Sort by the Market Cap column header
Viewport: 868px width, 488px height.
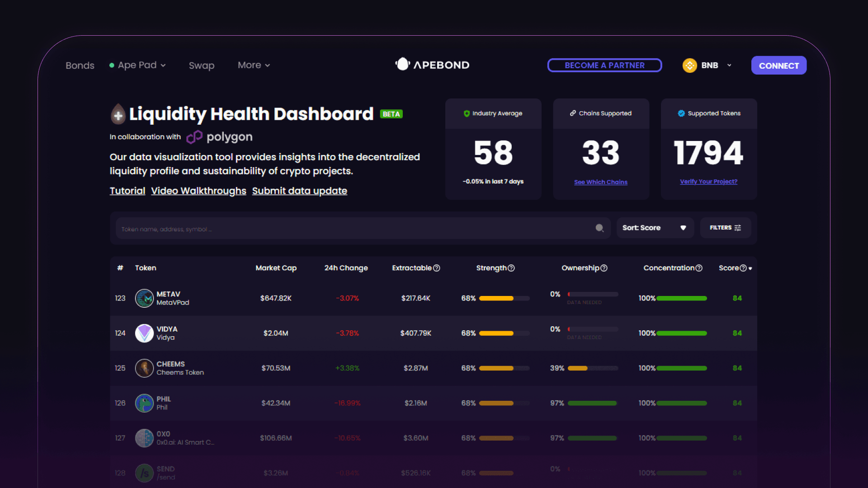tap(276, 268)
